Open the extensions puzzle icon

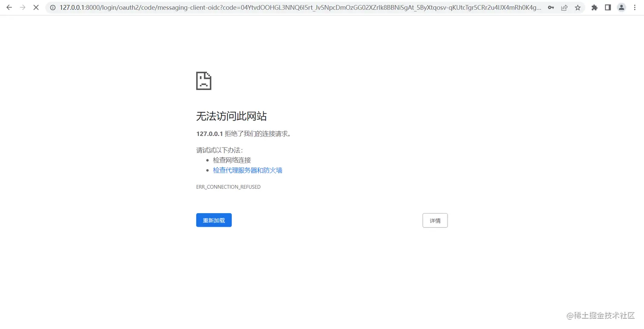coord(594,7)
